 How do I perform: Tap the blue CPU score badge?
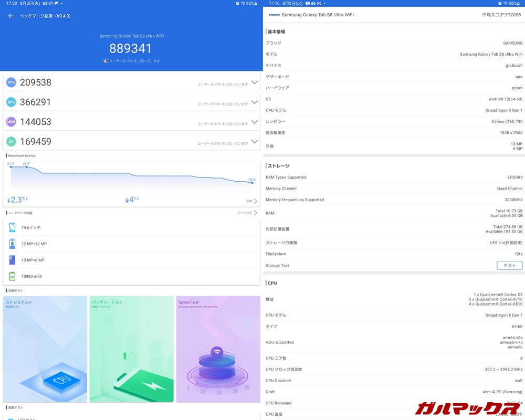coord(11,82)
